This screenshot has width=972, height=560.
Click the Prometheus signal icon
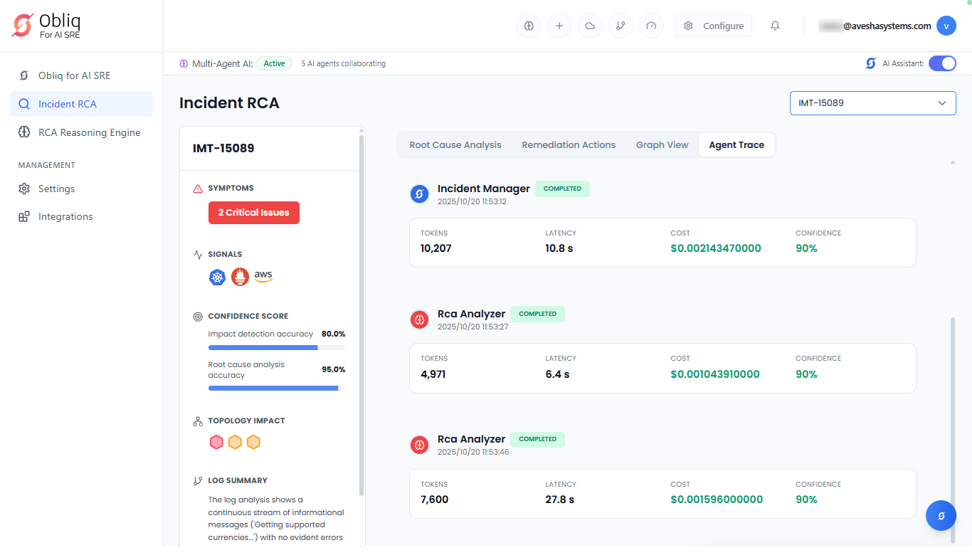click(x=240, y=278)
